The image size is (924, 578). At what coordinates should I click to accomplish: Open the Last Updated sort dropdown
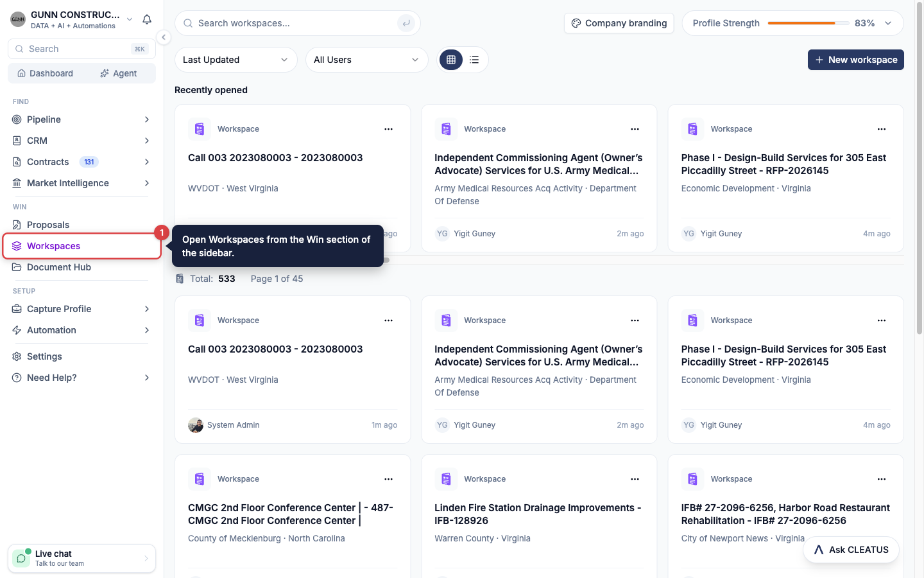click(x=236, y=60)
